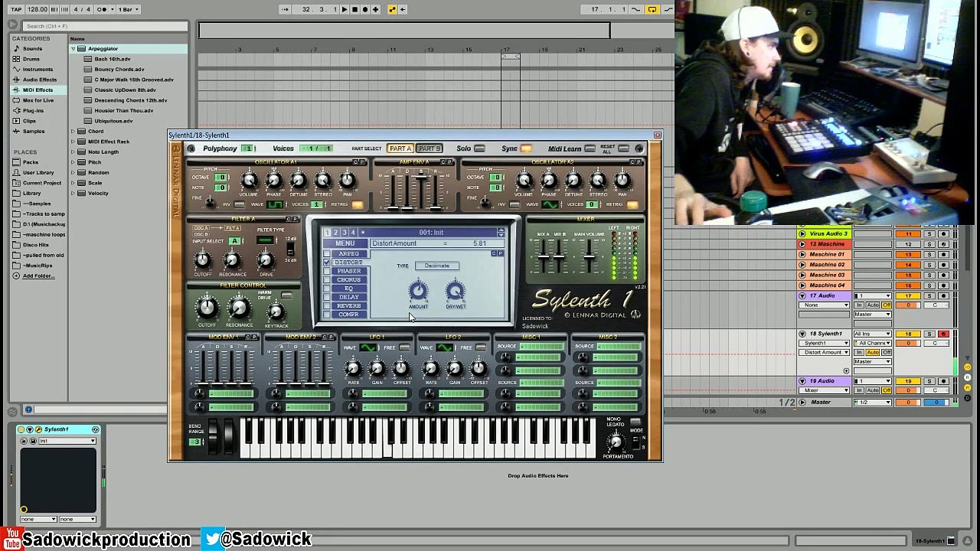Switch to PART B in Sylenth1
The width and height of the screenshot is (980, 551).
[429, 148]
